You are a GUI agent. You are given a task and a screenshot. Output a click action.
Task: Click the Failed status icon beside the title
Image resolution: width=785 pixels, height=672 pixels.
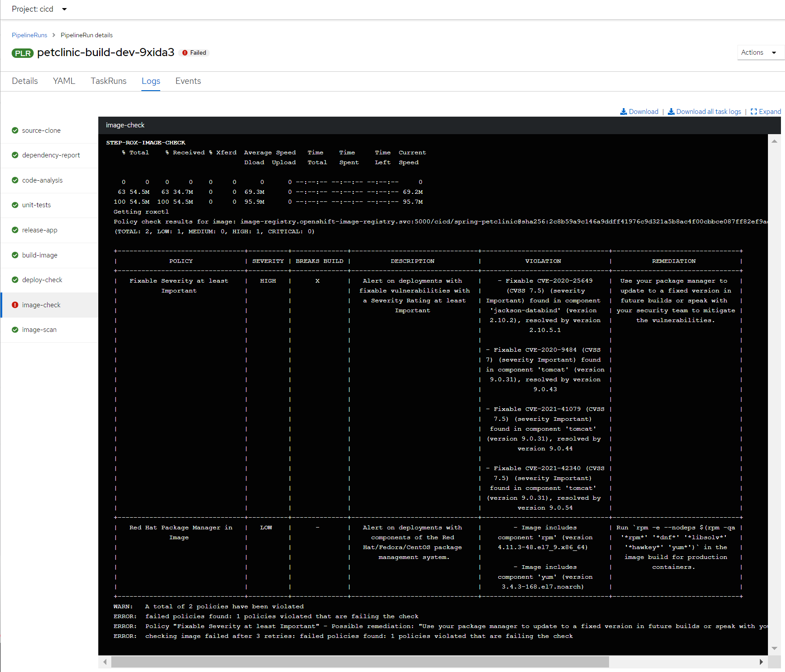184,52
